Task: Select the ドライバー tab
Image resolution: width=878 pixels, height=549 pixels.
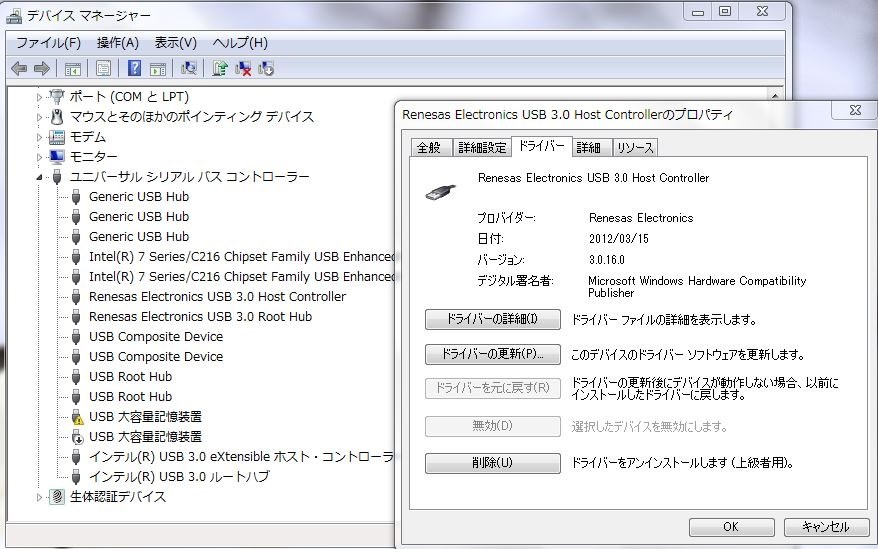Action: pos(541,146)
